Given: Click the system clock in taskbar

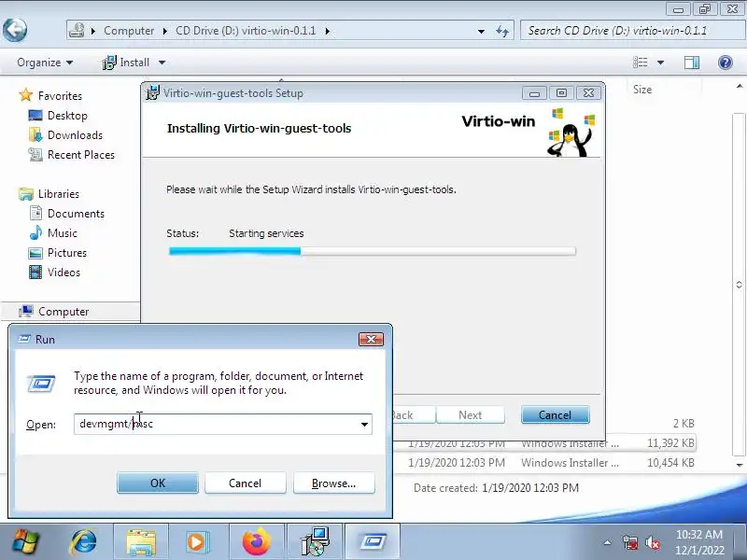Looking at the screenshot, I should [x=699, y=542].
